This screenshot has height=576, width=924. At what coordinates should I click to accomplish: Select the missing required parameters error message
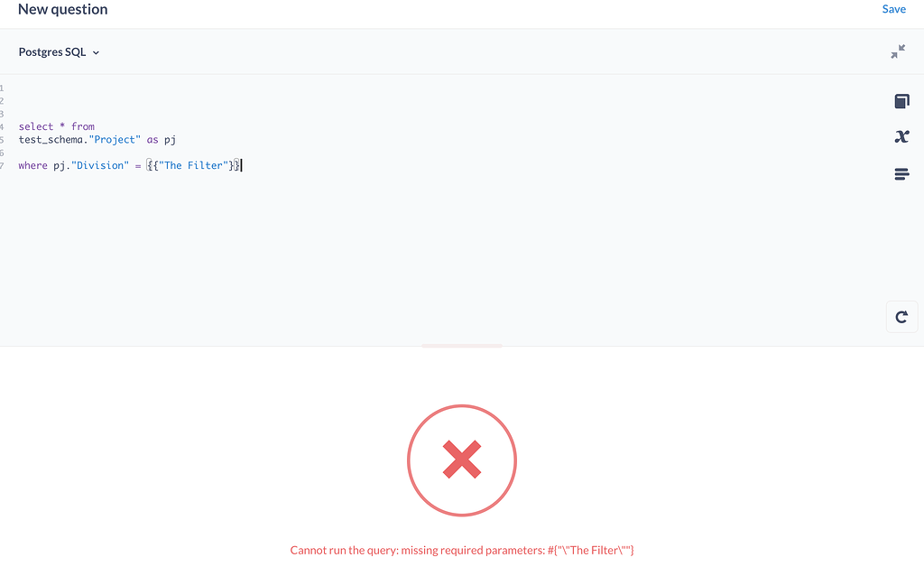(x=462, y=550)
